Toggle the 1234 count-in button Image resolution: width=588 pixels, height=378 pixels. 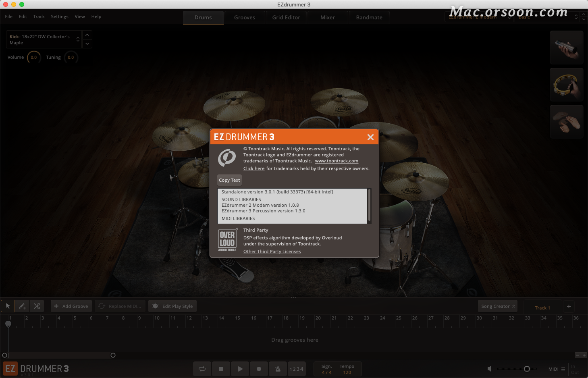click(x=297, y=369)
